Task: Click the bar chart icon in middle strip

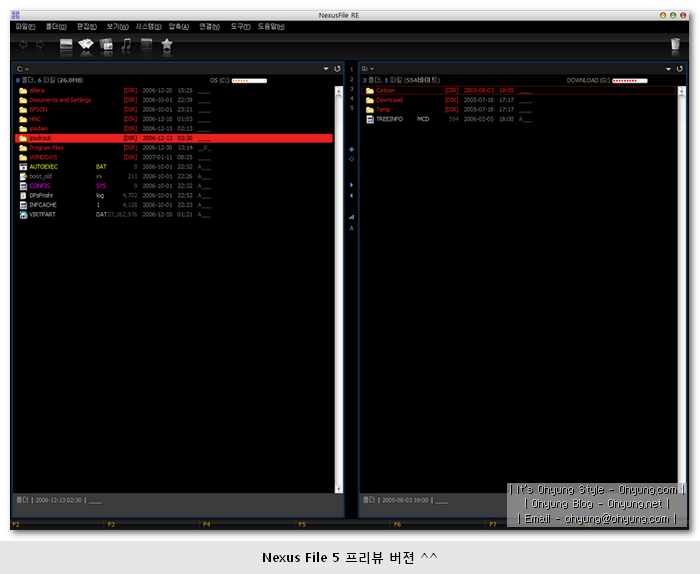Action: click(x=351, y=217)
